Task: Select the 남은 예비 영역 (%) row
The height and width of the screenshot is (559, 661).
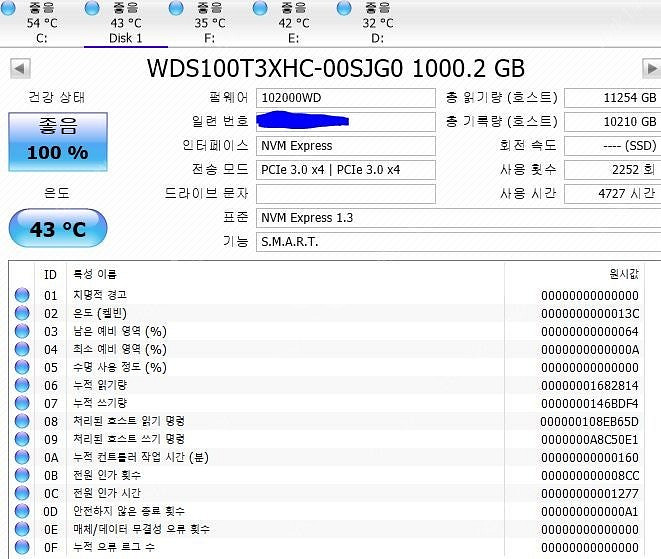Action: [325, 331]
